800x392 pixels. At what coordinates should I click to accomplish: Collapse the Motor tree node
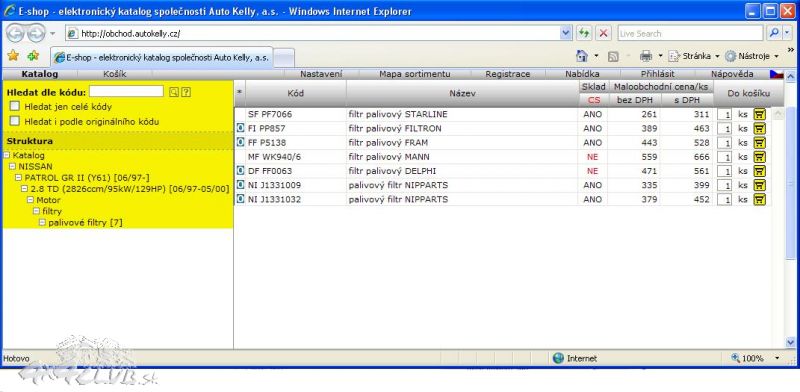[30, 200]
